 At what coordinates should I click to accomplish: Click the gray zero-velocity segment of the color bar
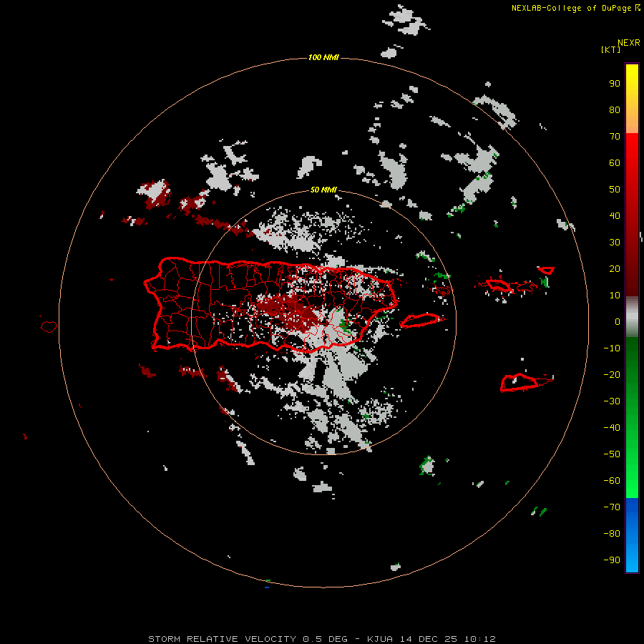pos(632,317)
